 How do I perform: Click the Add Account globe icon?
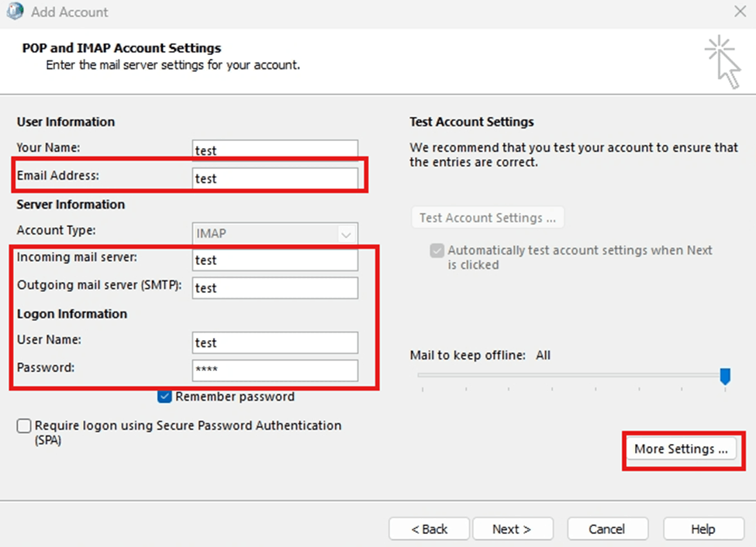coord(15,11)
